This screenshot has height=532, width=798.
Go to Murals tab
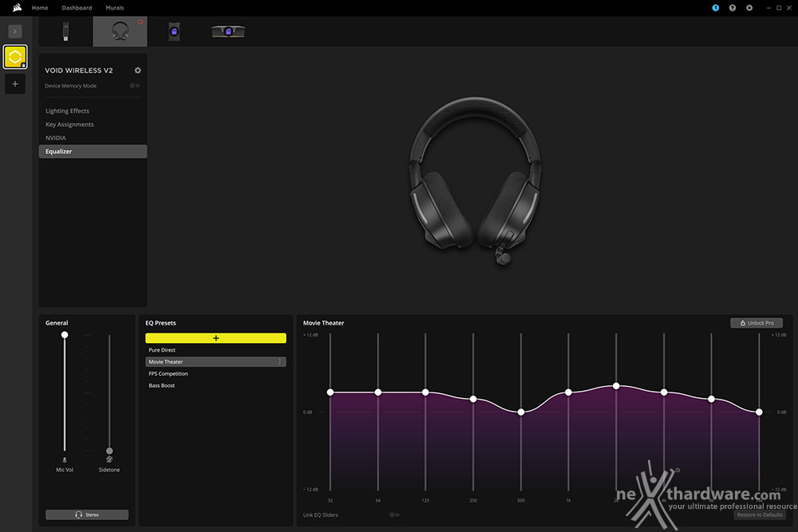pyautogui.click(x=114, y=8)
